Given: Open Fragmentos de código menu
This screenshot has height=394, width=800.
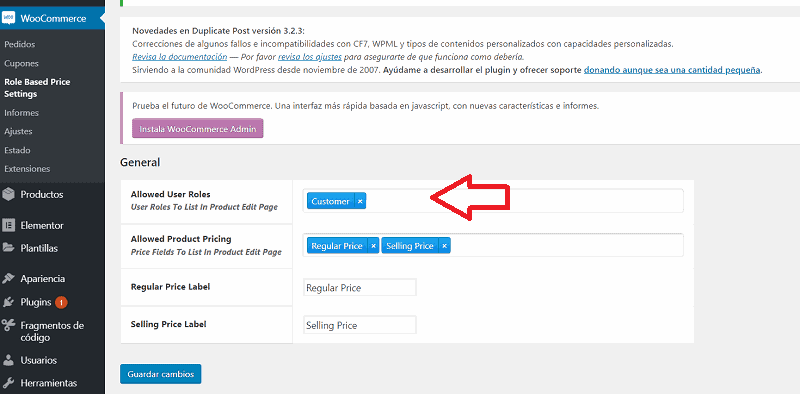Looking at the screenshot, I should tap(52, 331).
